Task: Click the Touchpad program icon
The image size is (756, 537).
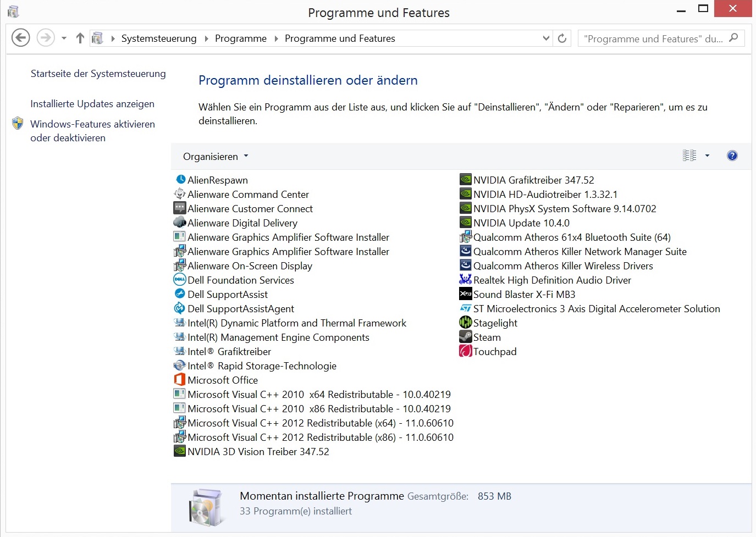Action: click(466, 351)
